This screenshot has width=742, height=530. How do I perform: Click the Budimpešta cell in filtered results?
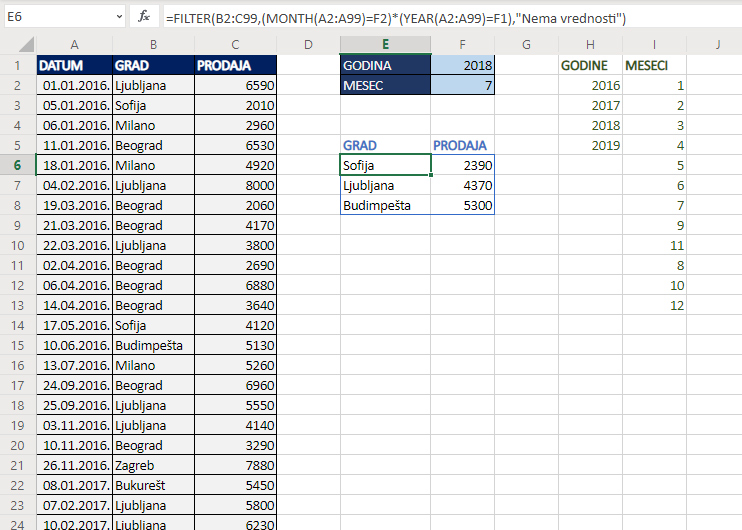pos(385,205)
